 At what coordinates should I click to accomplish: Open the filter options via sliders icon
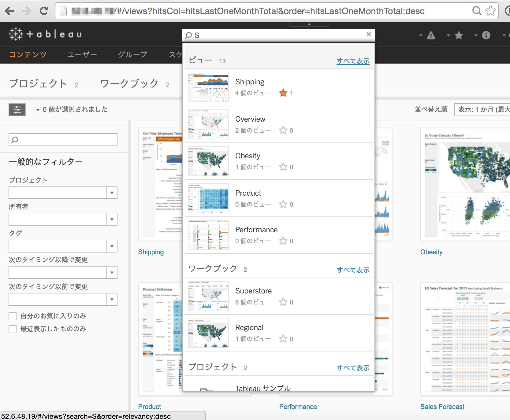tap(17, 109)
